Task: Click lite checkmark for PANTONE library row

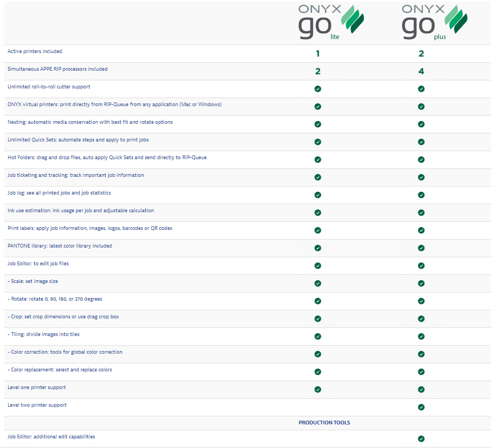Action: click(318, 248)
